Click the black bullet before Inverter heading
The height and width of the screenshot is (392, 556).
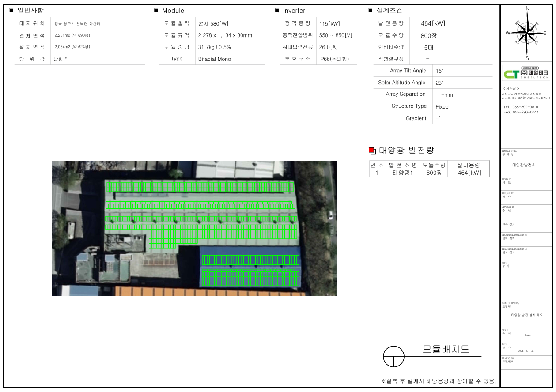[277, 11]
